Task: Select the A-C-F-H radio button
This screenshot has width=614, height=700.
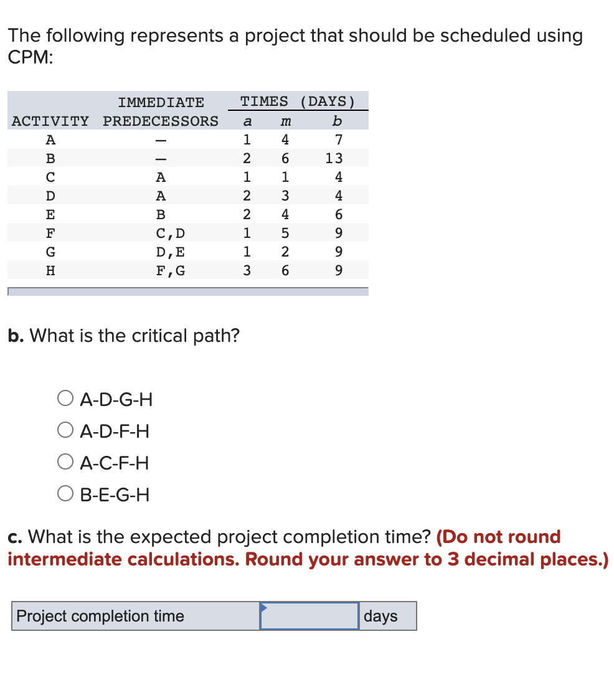Action: point(65,462)
